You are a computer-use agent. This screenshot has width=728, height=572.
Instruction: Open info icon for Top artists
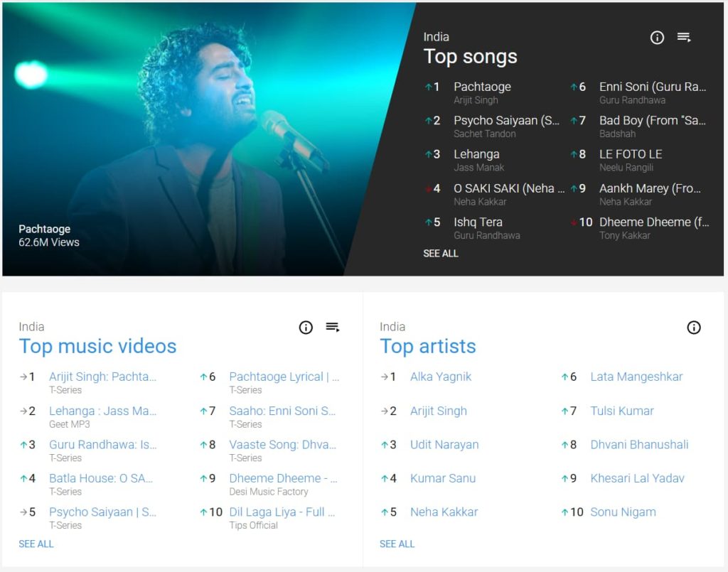pyautogui.click(x=694, y=328)
